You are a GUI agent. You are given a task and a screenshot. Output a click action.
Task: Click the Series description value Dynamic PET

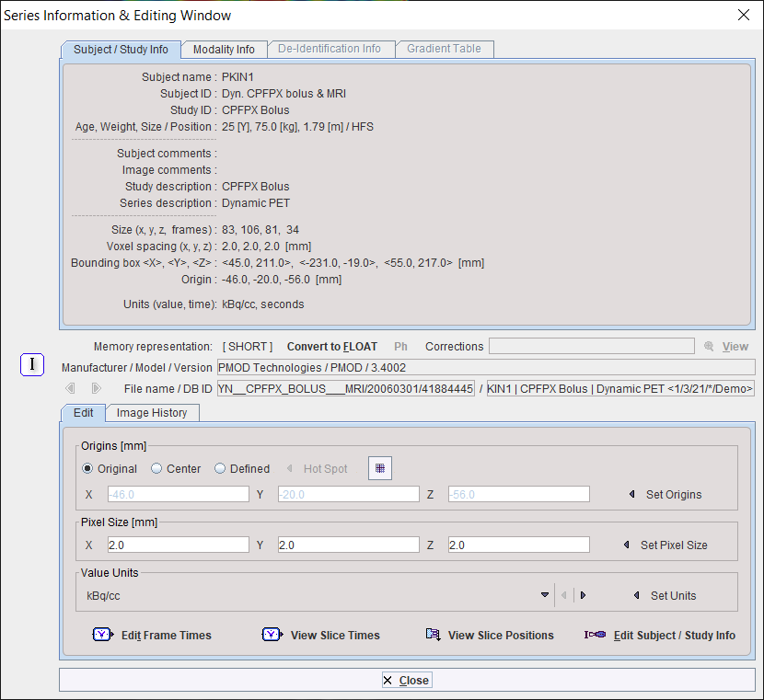coord(256,203)
